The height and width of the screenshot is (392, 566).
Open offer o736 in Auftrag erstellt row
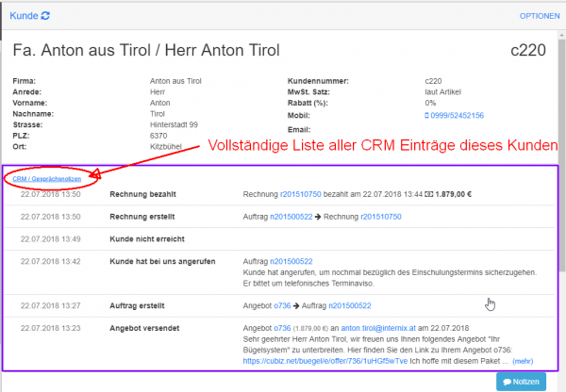[282, 306]
